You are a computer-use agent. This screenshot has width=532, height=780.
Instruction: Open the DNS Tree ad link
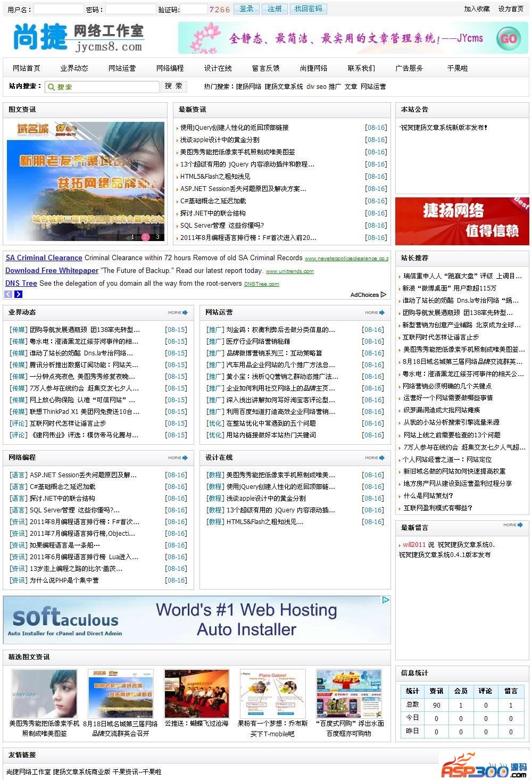[21, 283]
